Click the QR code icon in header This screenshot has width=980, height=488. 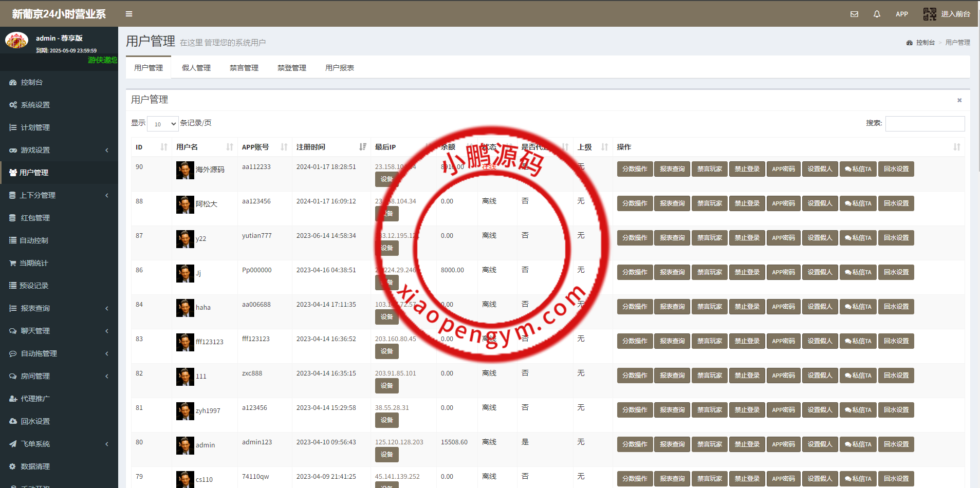[930, 14]
